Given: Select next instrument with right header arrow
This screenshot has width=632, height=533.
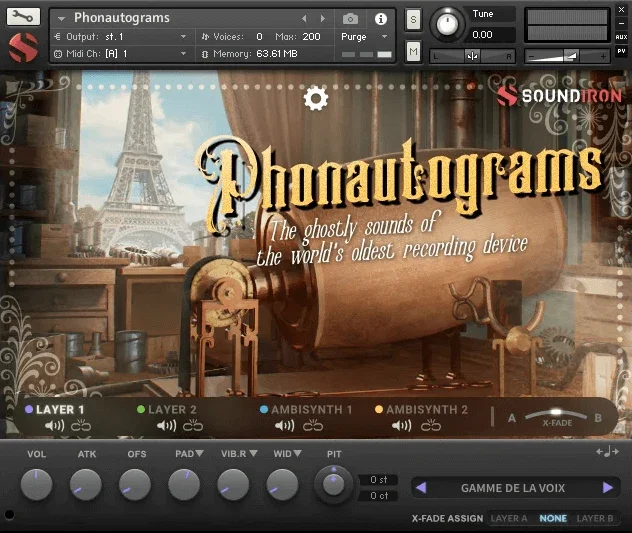Looking at the screenshot, I should [x=322, y=19].
